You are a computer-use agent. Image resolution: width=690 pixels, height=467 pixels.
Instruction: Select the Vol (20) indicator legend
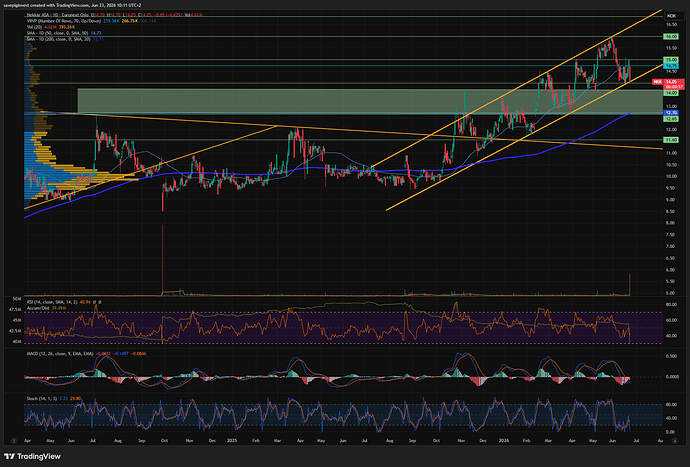coord(51,27)
